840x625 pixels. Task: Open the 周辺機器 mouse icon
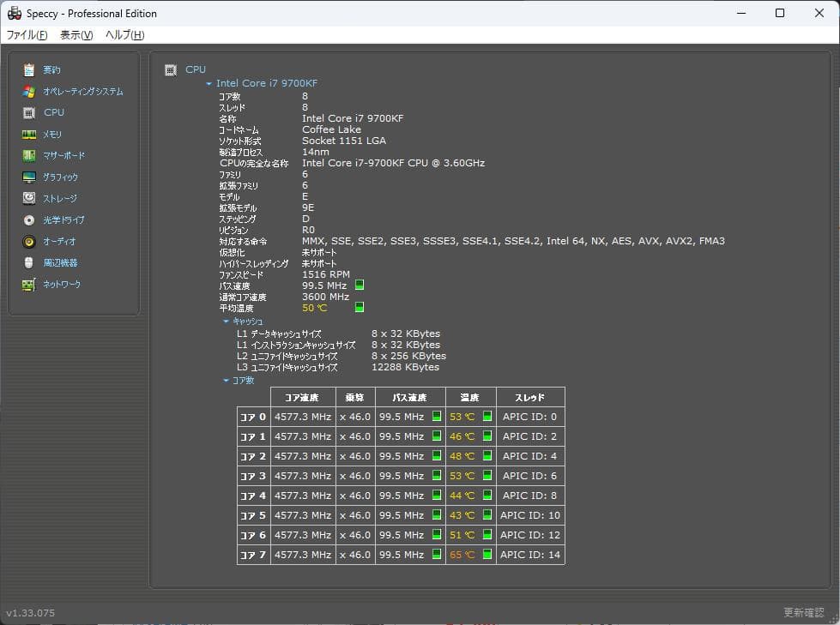[x=29, y=262]
